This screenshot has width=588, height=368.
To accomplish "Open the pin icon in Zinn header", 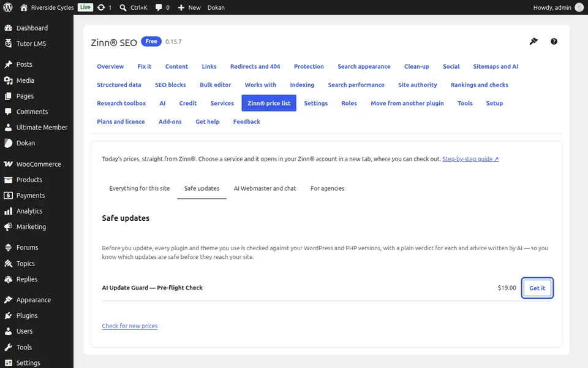I will 533,41.
